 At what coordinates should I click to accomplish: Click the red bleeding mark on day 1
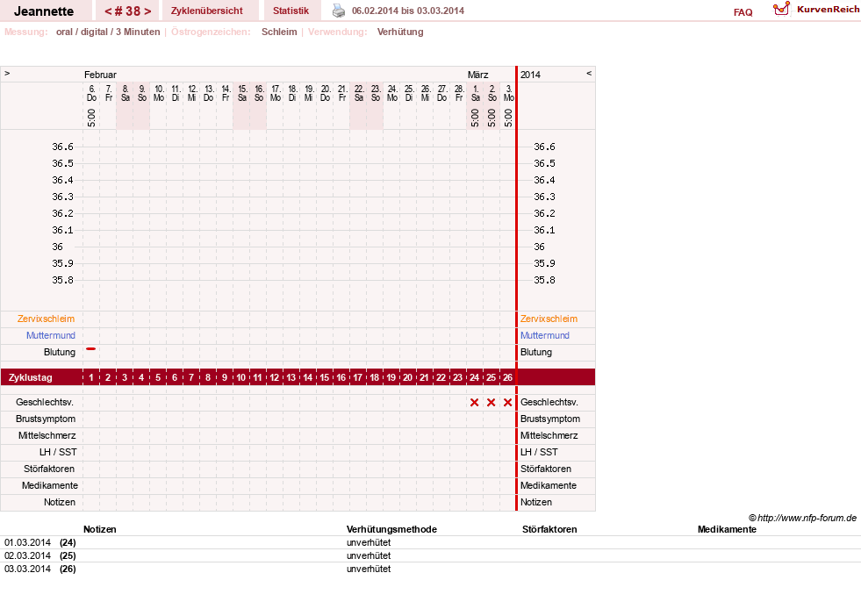coord(91,348)
